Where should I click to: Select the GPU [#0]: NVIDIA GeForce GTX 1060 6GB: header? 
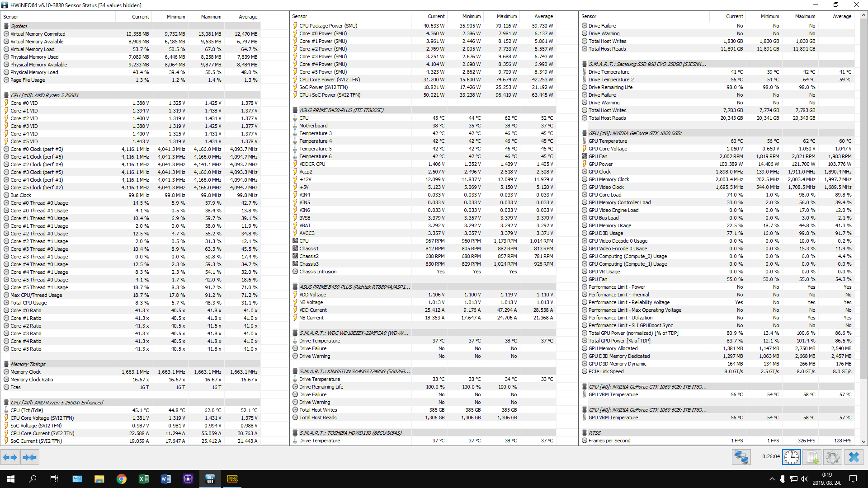pos(717,133)
